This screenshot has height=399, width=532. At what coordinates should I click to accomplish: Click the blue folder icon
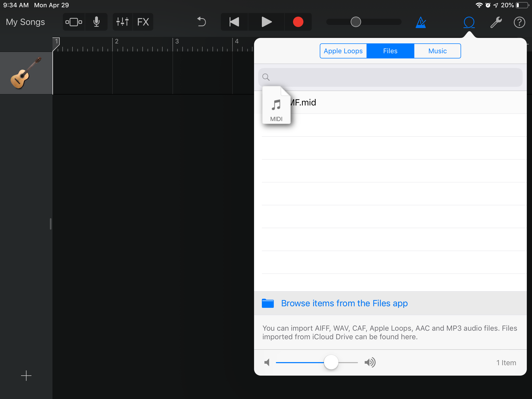click(268, 303)
